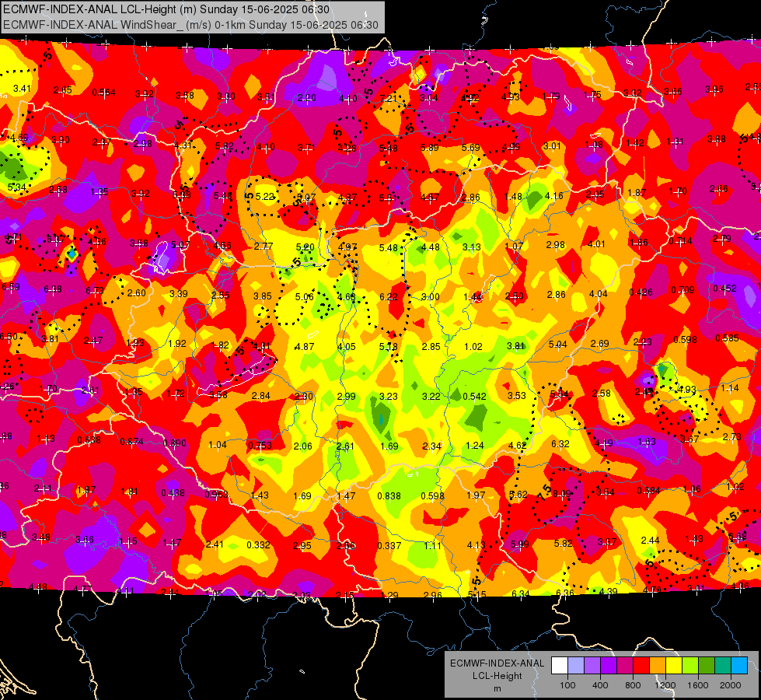This screenshot has height=700, width=761.
Task: Click the 0.337 map value
Action: click(389, 546)
